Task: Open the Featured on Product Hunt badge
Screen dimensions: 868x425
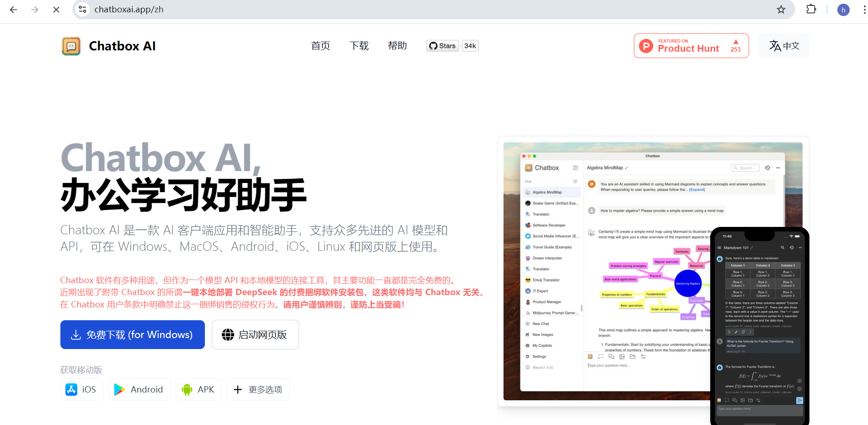Action: (x=691, y=46)
